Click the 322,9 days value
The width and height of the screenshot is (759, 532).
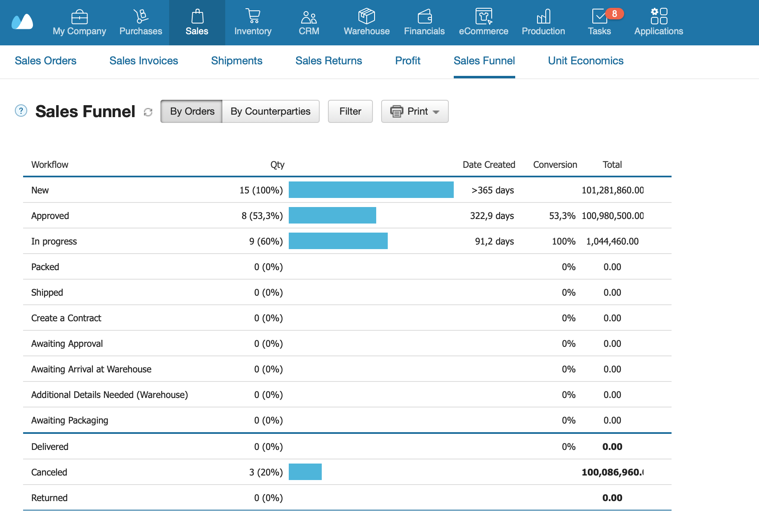[492, 216]
